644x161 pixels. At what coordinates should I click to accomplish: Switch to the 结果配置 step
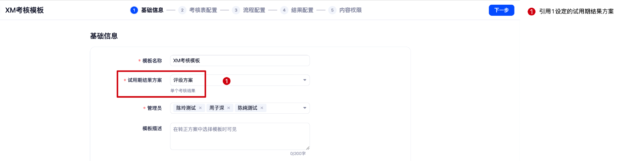[302, 10]
